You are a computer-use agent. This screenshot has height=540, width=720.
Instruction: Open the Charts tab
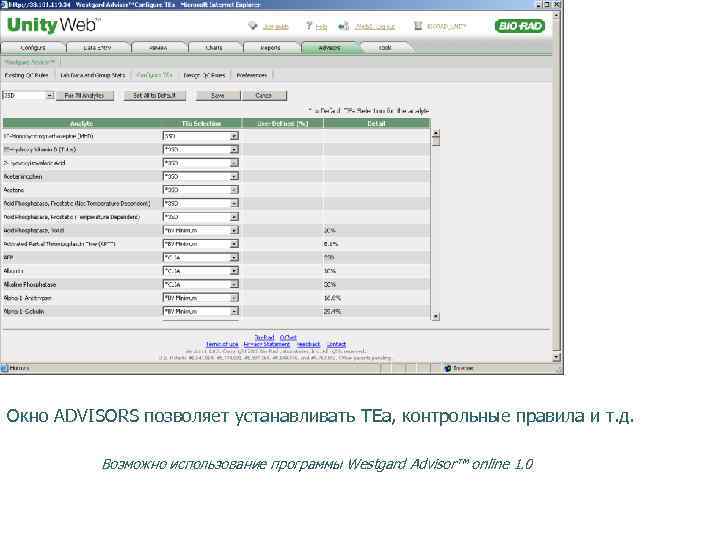pos(214,48)
